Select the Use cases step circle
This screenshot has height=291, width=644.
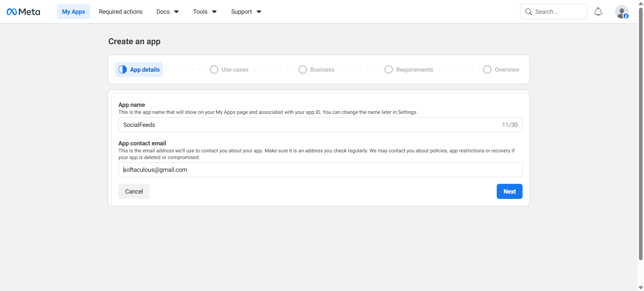point(214,70)
